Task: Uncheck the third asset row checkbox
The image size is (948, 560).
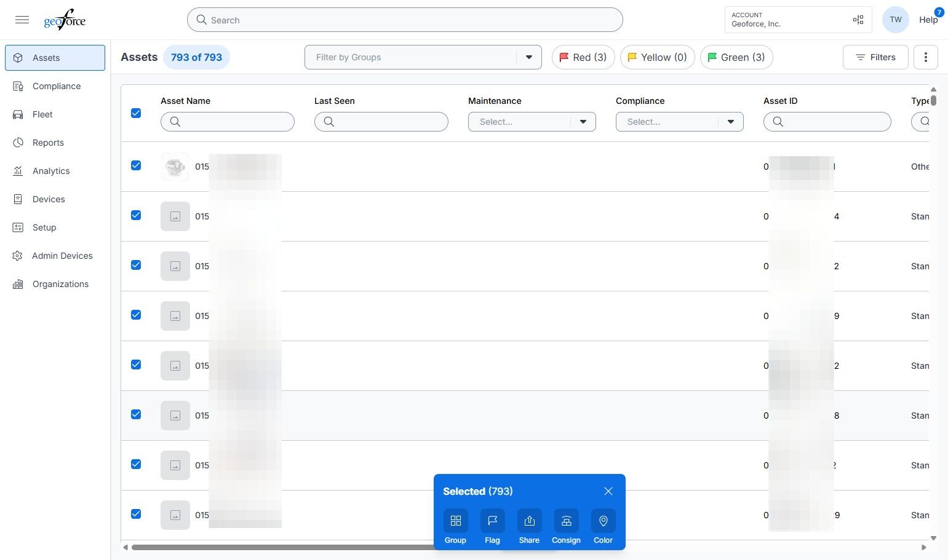Action: [136, 265]
